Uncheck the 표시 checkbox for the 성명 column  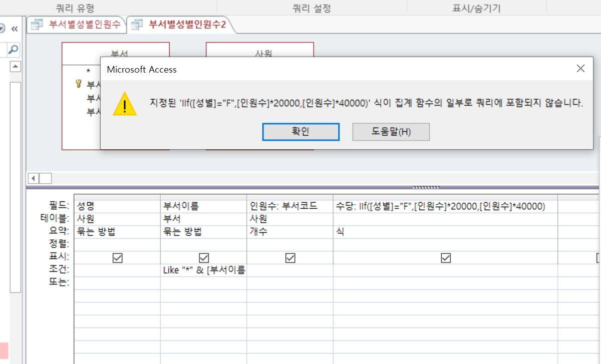coord(117,258)
